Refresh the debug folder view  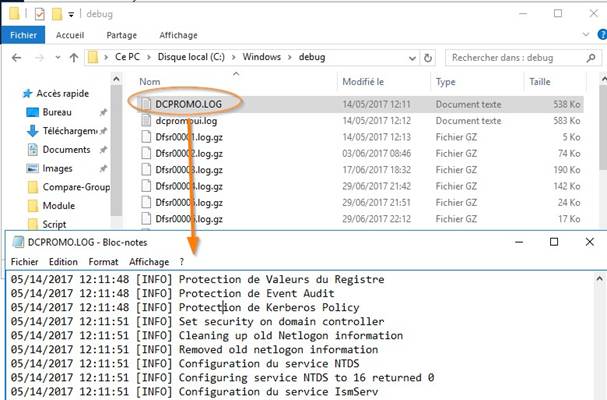click(x=428, y=58)
